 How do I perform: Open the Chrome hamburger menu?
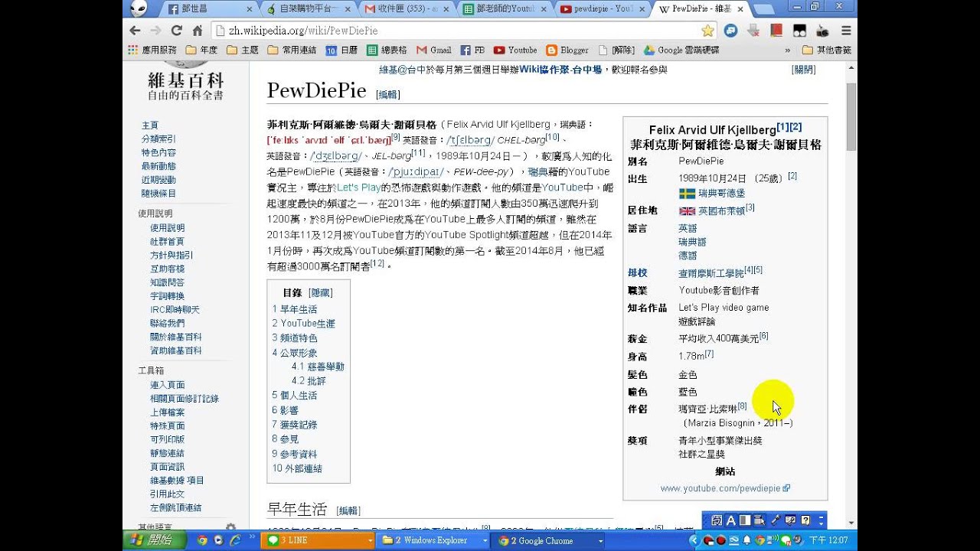tap(846, 31)
